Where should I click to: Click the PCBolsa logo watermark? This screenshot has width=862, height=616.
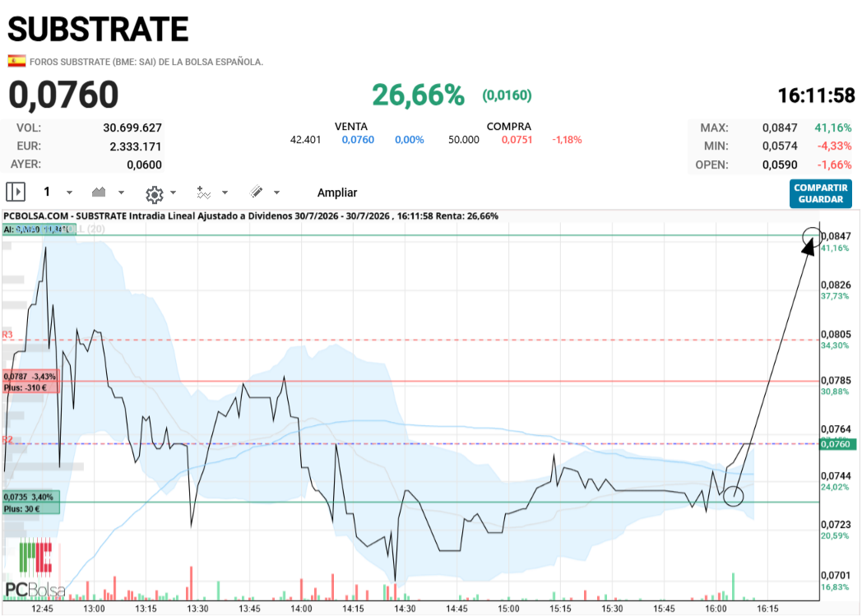pos(35,569)
